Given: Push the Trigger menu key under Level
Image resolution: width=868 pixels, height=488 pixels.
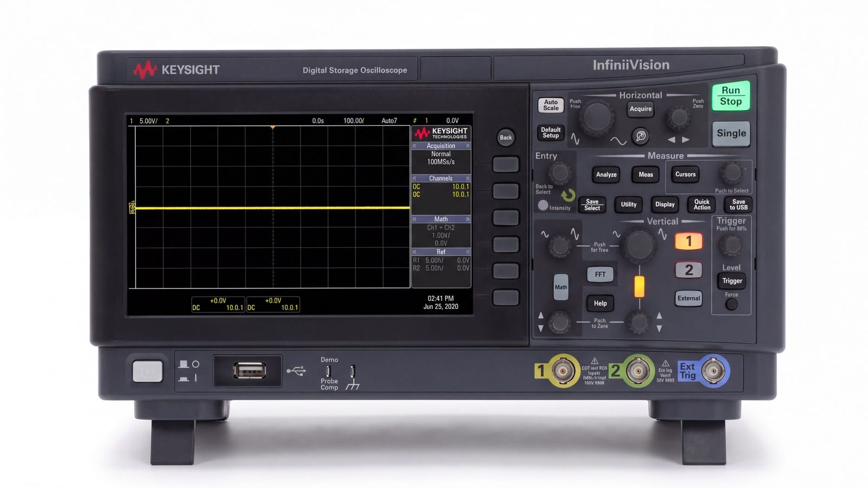Looking at the screenshot, I should click(x=732, y=281).
